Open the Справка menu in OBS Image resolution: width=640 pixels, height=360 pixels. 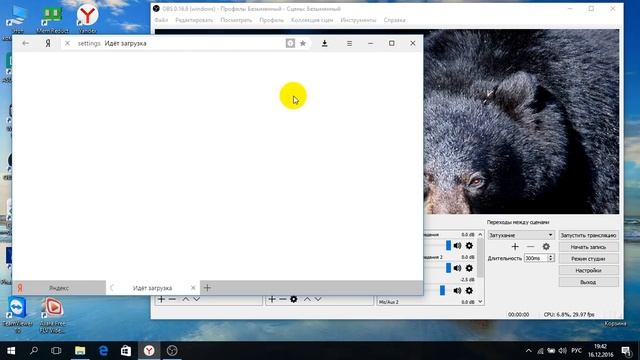394,20
